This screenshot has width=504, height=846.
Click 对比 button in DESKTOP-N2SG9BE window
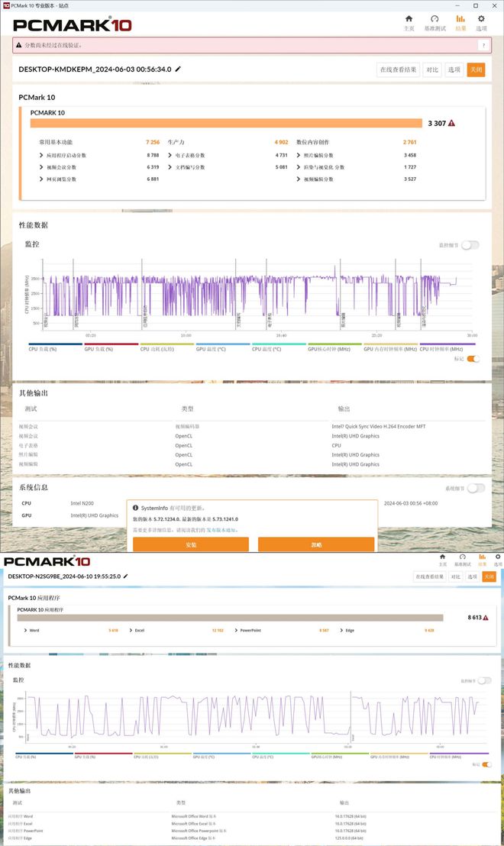456,576
